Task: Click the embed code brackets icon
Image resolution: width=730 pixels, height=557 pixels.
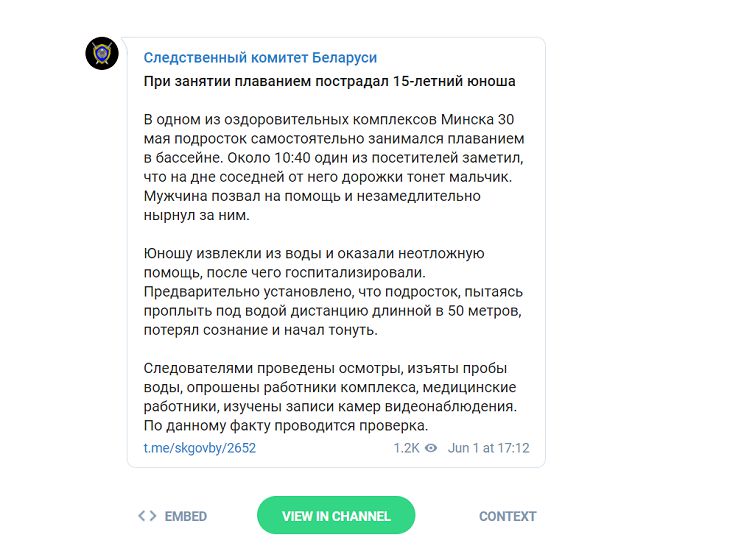Action: point(147,516)
